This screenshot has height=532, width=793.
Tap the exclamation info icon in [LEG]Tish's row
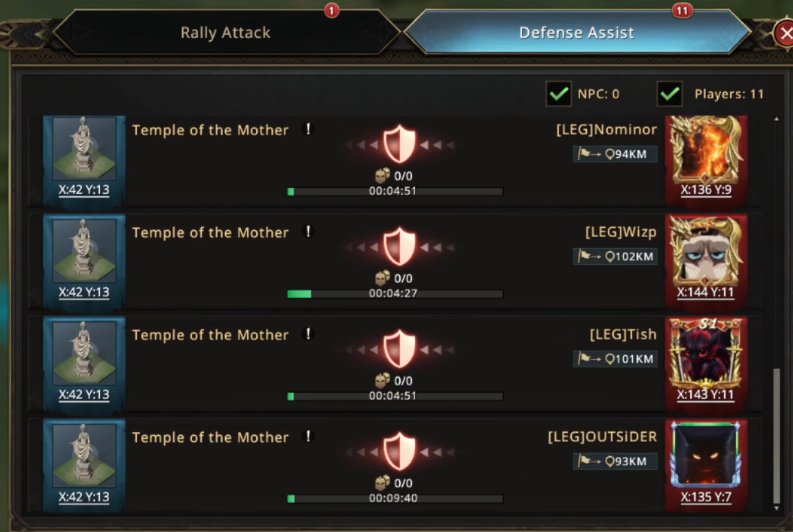308,334
